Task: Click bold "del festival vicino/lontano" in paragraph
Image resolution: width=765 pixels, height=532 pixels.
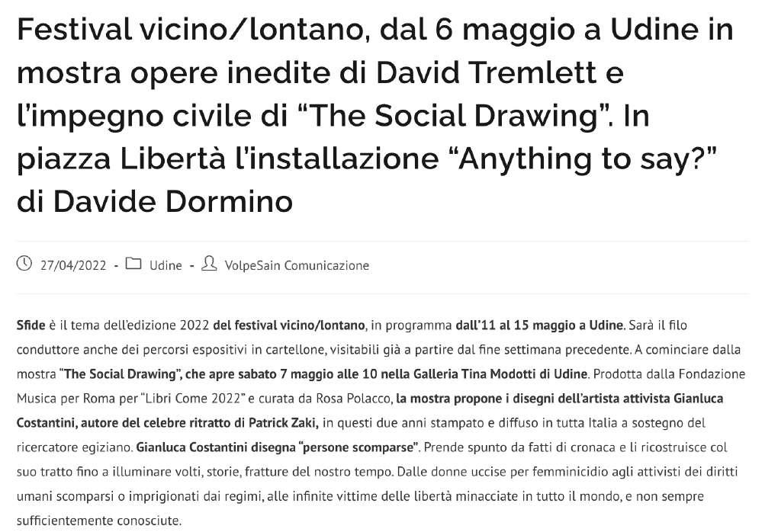Action: pyautogui.click(x=289, y=325)
